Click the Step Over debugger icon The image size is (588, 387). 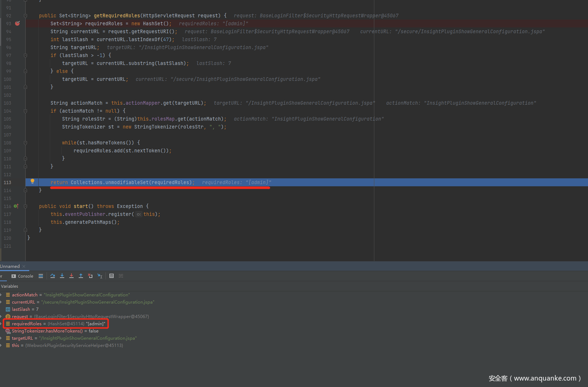[53, 276]
